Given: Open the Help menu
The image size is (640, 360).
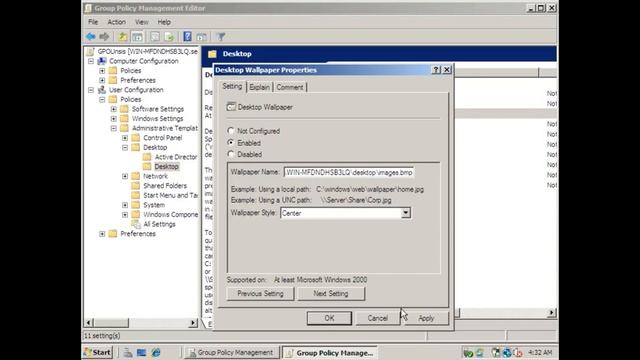Looking at the screenshot, I should click(x=164, y=22).
